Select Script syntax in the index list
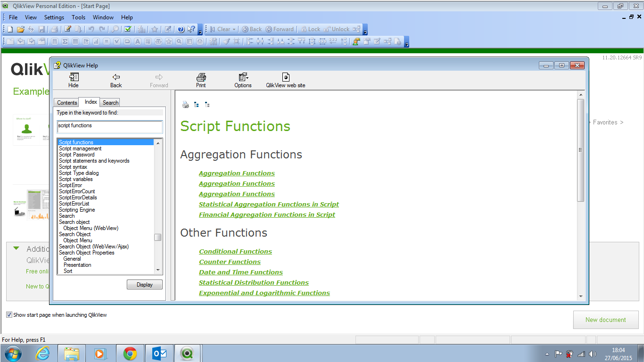This screenshot has width=644, height=362. (x=73, y=167)
